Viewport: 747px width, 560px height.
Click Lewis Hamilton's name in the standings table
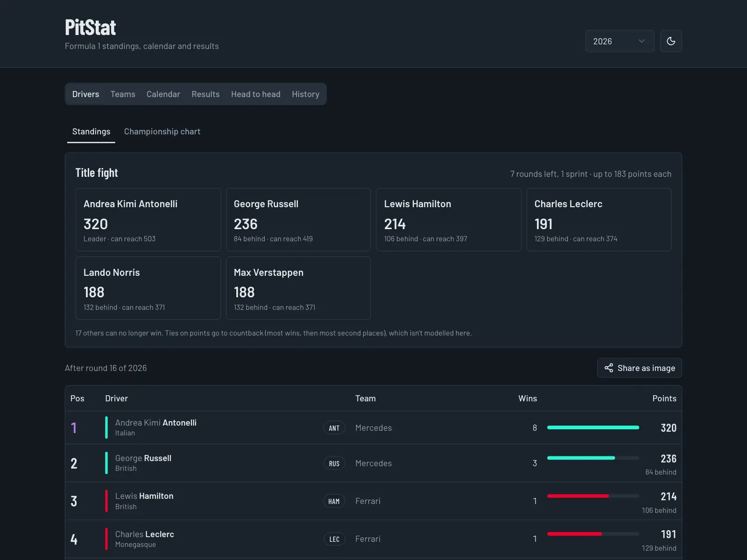coord(144,496)
